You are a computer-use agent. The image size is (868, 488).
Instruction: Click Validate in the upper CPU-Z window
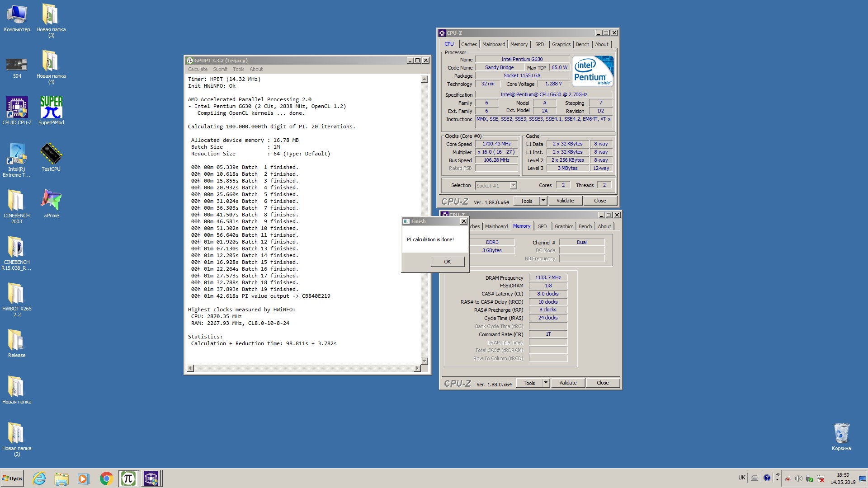click(565, 201)
